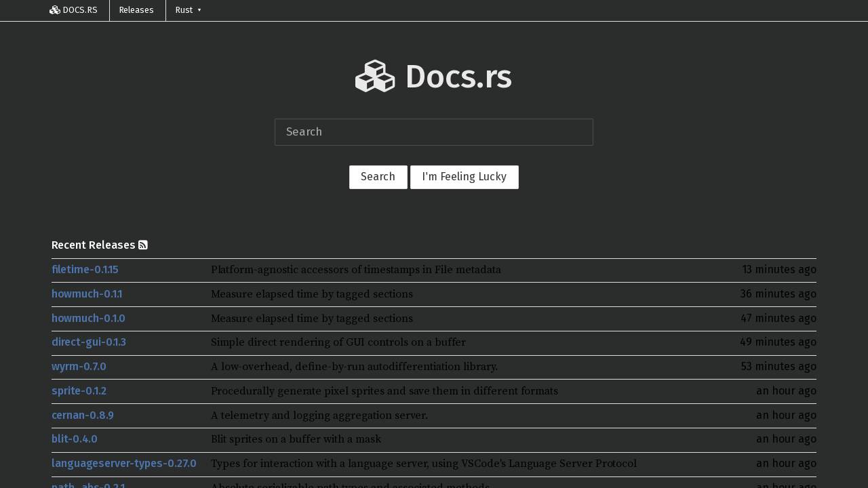Click 'A low-overhead, define-by-run autodifferentiation library' text
868x488 pixels.
pyautogui.click(x=354, y=367)
